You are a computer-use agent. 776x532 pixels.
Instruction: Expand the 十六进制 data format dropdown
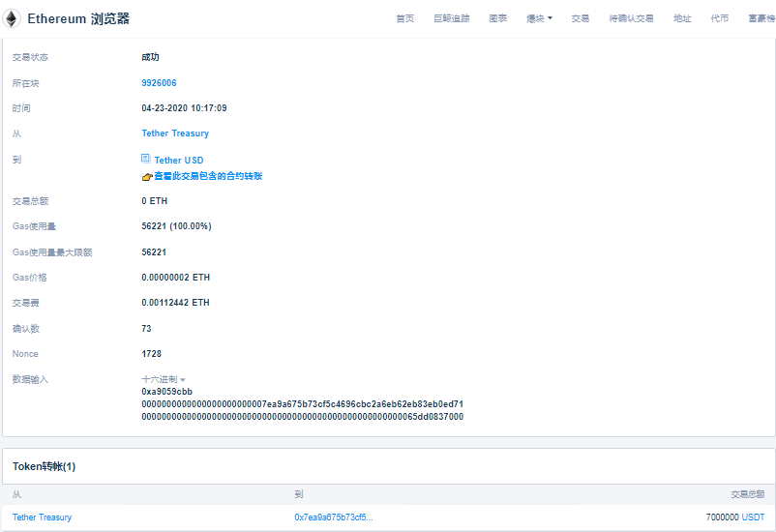pyautogui.click(x=164, y=379)
